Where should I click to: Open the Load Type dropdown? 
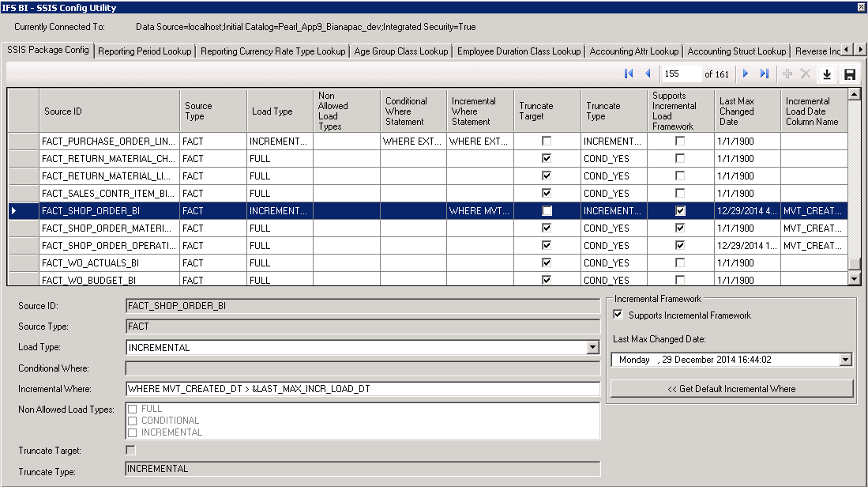coord(593,347)
